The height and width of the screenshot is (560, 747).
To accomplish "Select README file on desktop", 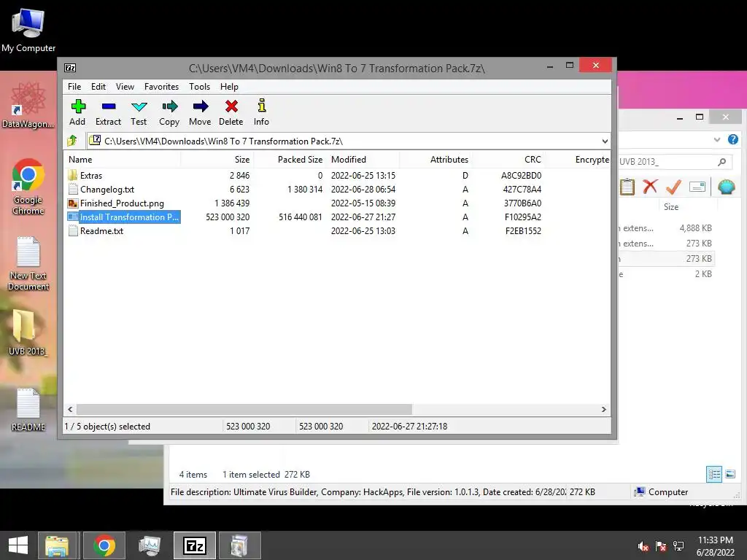I will click(x=28, y=410).
